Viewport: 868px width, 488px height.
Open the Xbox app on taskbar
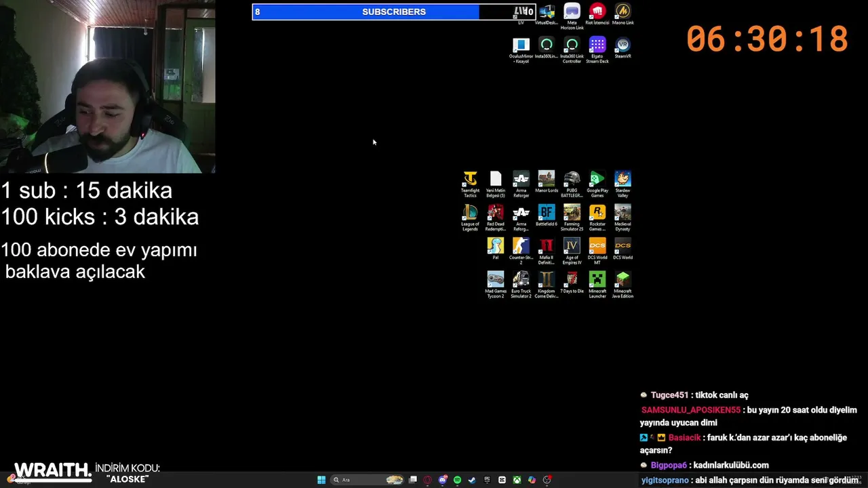coord(517,480)
